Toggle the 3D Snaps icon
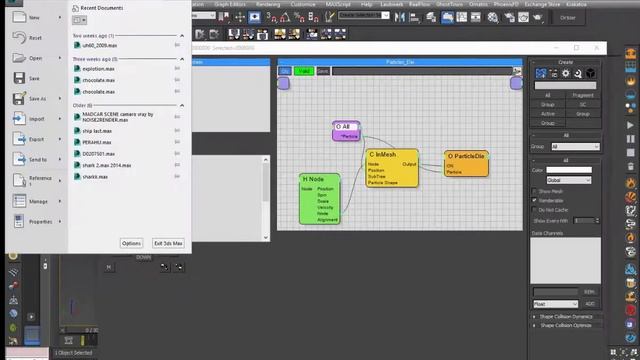The height and width of the screenshot is (360, 640). 271,17
